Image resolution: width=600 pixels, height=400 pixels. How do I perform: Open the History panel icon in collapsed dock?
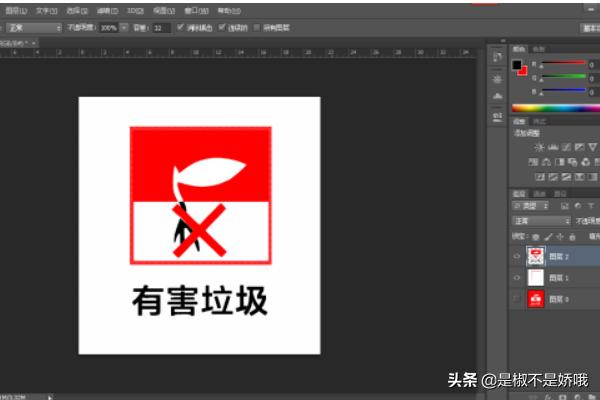pos(498,54)
